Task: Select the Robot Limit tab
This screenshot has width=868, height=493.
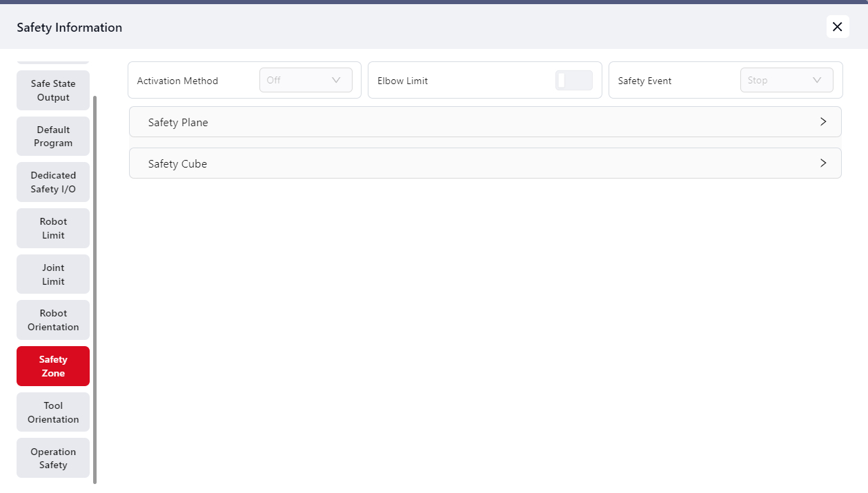Action: click(53, 228)
